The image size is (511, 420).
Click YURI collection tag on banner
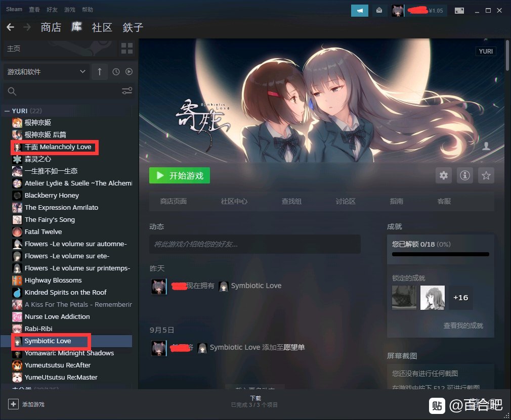tap(486, 51)
